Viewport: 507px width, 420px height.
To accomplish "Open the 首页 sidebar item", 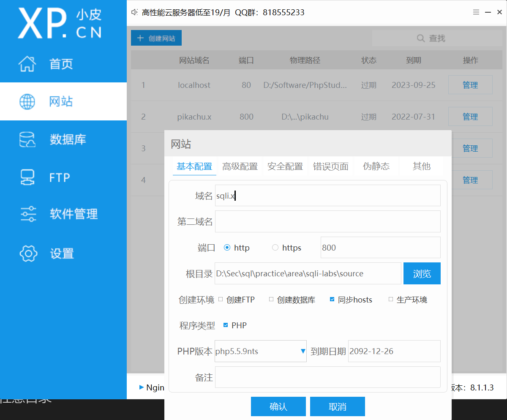I will click(x=63, y=64).
